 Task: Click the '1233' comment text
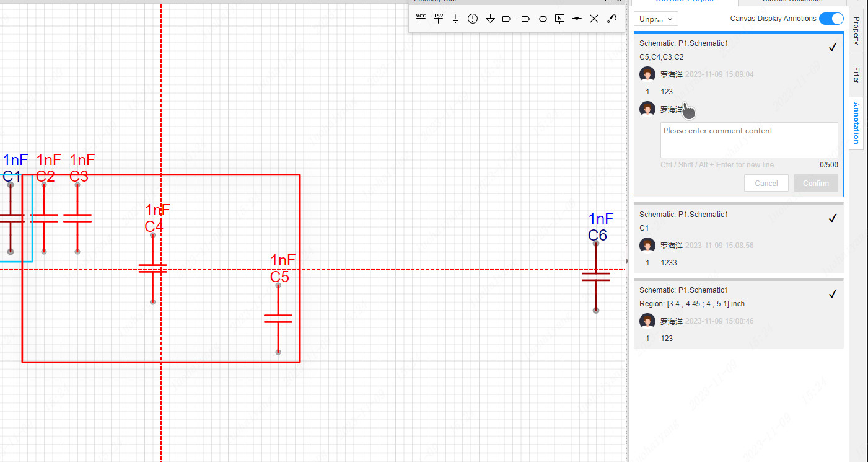(669, 263)
